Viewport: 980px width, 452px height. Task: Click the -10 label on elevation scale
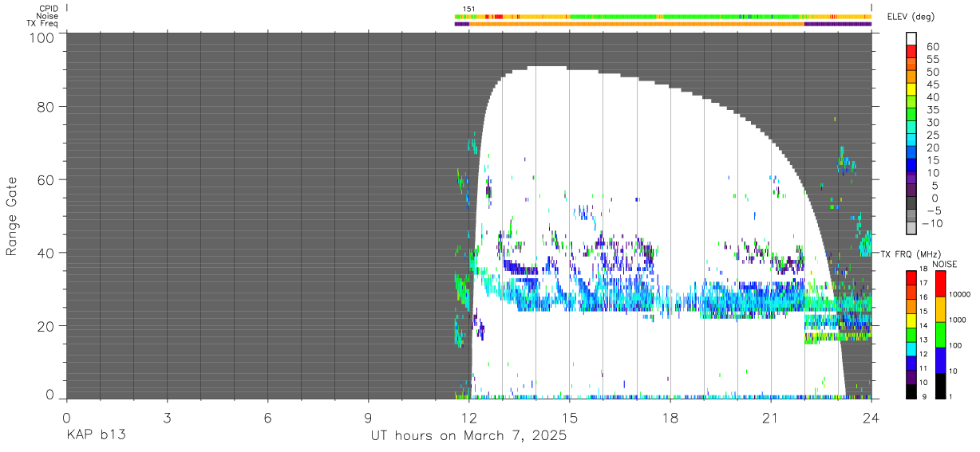[933, 224]
